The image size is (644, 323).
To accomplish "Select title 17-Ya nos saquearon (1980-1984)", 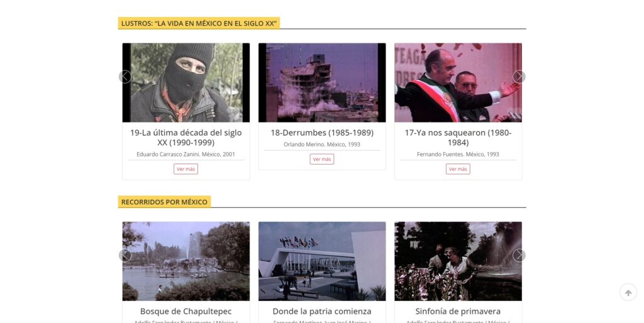I will [458, 138].
